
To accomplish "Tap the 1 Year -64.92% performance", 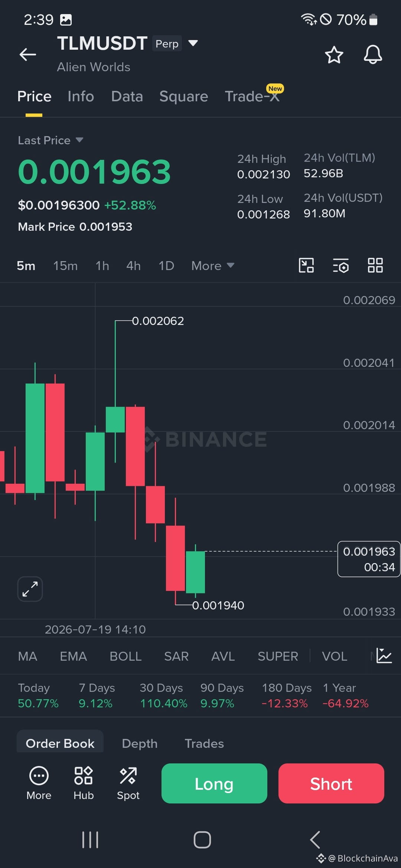I will [x=346, y=696].
